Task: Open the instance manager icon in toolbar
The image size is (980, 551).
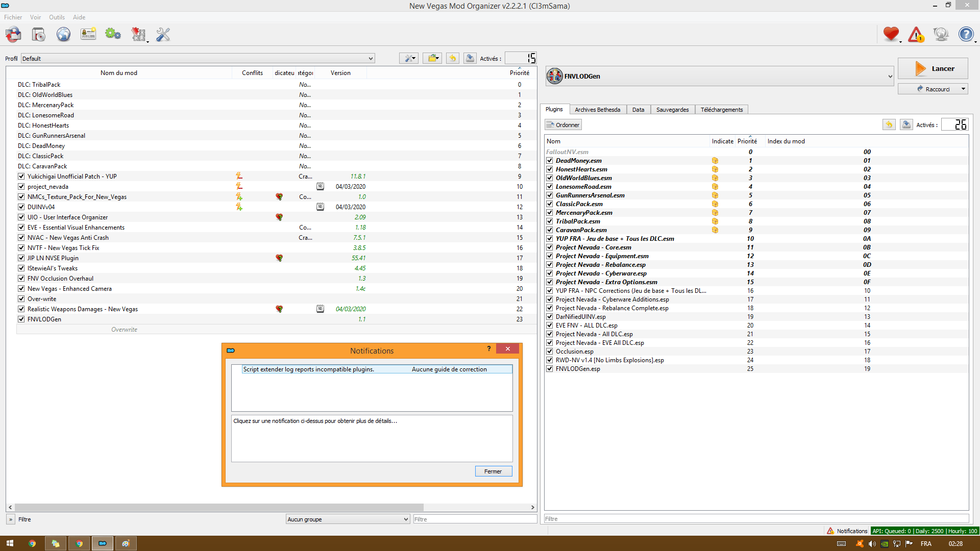Action: (x=14, y=35)
